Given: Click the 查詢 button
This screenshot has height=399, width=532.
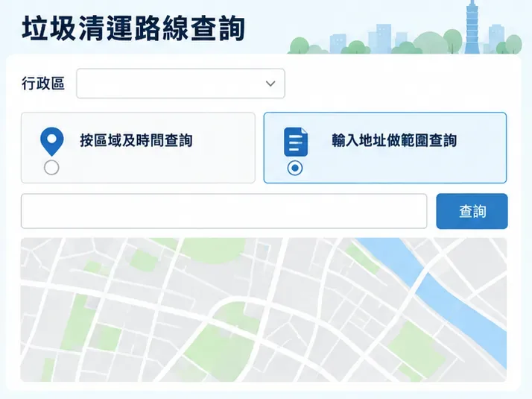Looking at the screenshot, I should click(x=472, y=211).
